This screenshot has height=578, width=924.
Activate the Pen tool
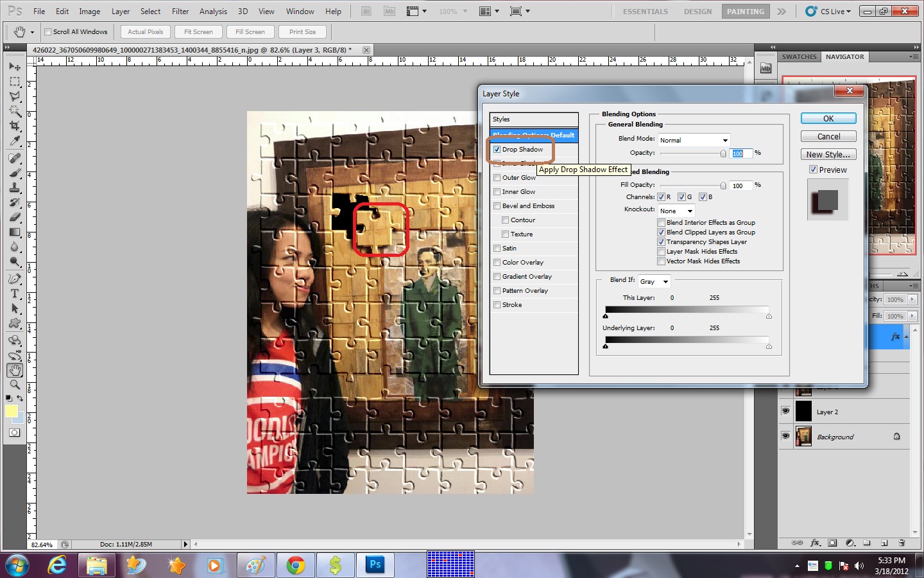point(15,278)
